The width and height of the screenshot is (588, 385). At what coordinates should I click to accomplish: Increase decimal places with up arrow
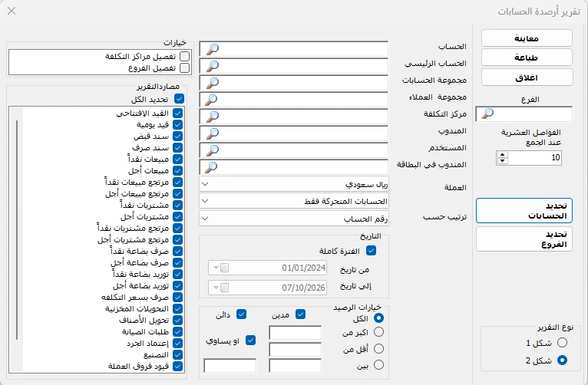(503, 154)
